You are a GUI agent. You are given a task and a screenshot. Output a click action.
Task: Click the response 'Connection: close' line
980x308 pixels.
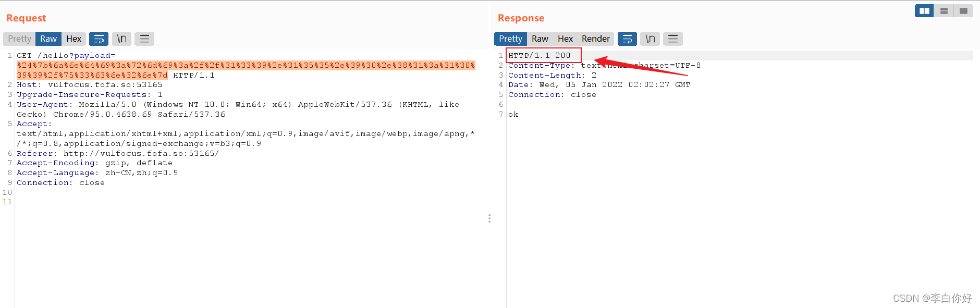(x=552, y=94)
